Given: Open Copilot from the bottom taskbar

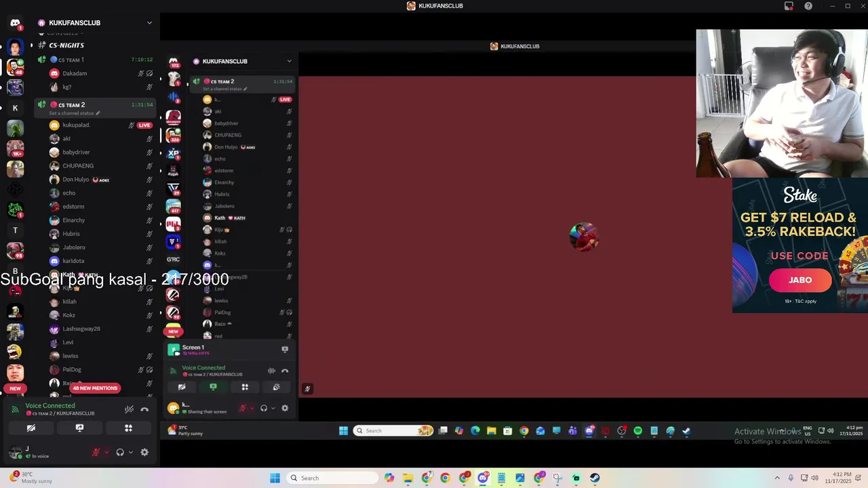Looking at the screenshot, I should [x=389, y=478].
